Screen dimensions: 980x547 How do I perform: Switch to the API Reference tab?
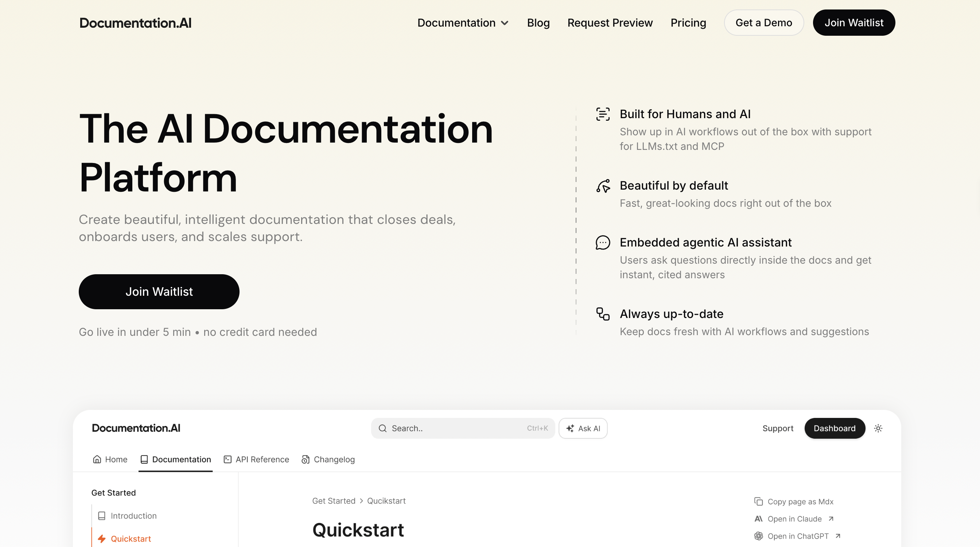[256, 459]
